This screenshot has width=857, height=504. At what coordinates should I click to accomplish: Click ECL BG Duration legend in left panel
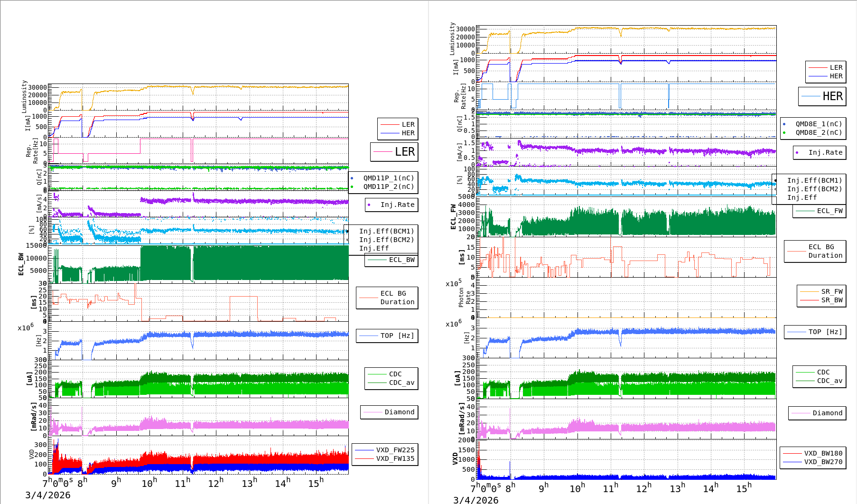click(x=387, y=298)
